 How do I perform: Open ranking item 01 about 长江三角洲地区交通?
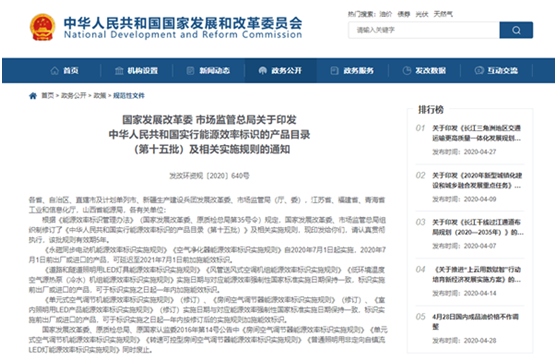[476, 133]
